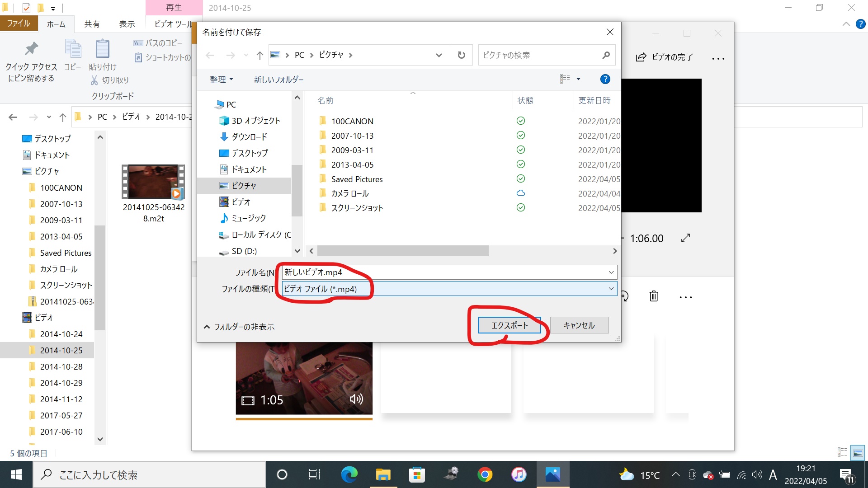Enter fullscreen next to the 1:06.00 duration
868x488 pixels.
click(685, 238)
